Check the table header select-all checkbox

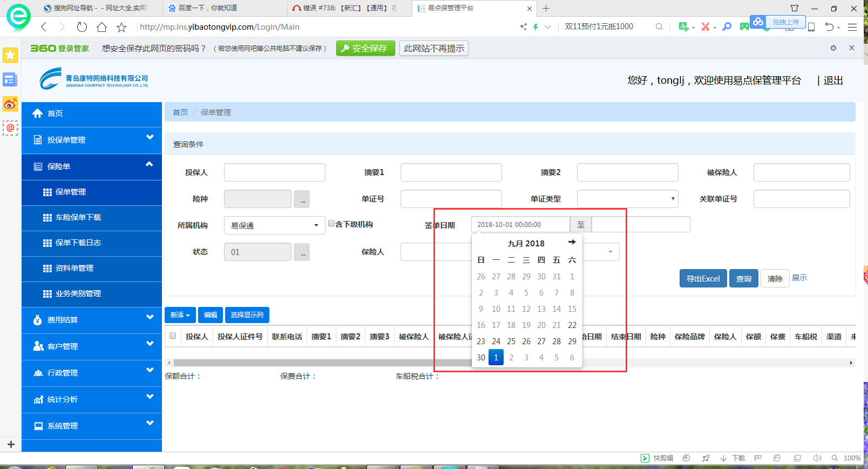pos(173,336)
